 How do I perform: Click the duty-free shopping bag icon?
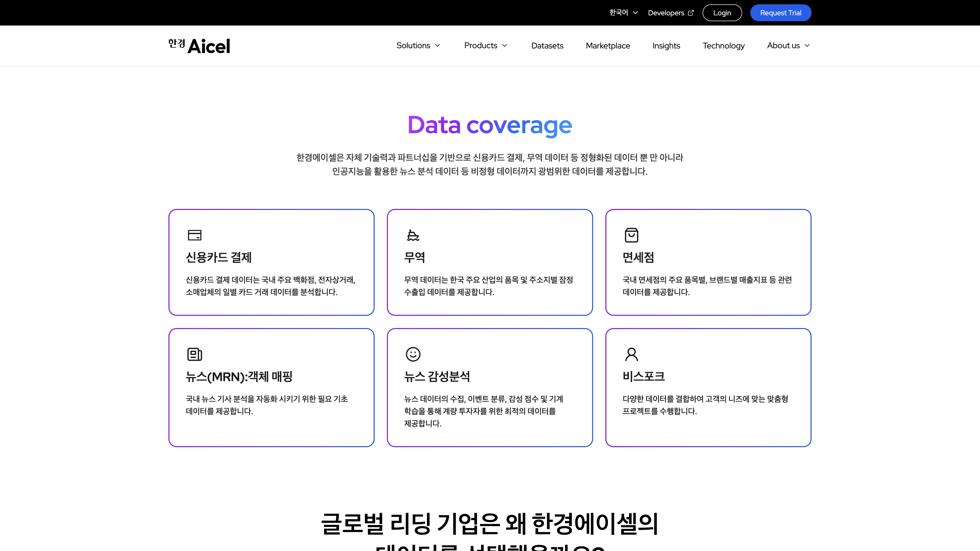click(x=631, y=235)
